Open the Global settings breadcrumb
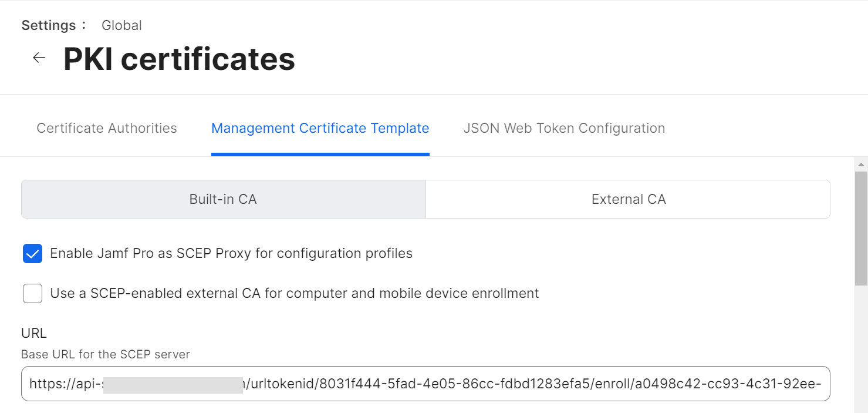Screen dimensions: 868x413 pos(121,25)
